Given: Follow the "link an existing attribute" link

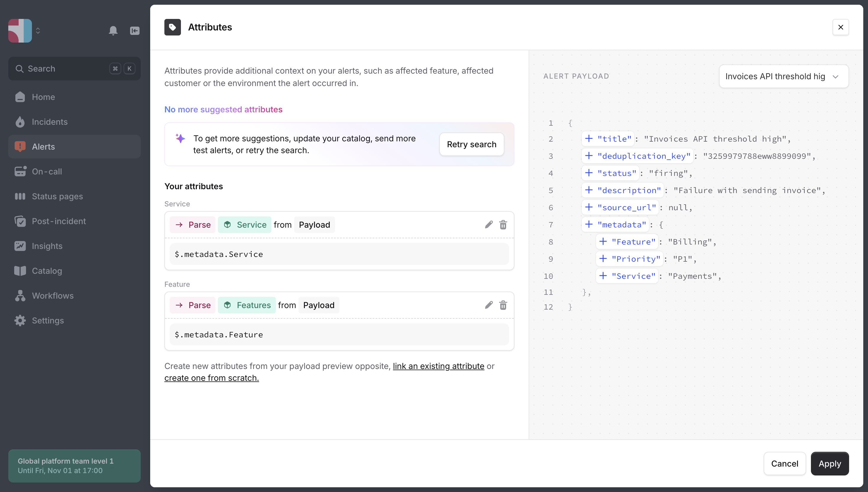Looking at the screenshot, I should coord(438,366).
